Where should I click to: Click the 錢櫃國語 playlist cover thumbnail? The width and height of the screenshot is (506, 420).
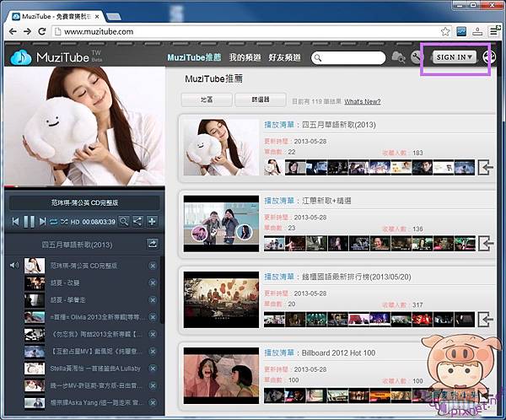[221, 299]
